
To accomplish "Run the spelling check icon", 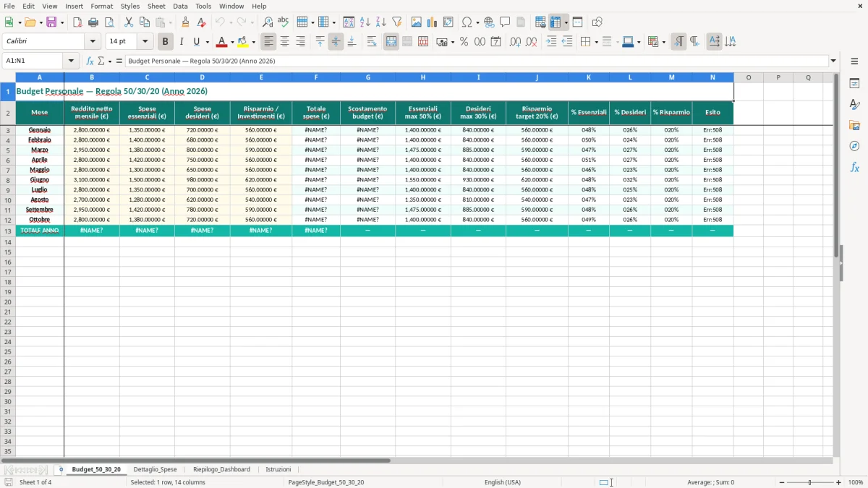I will (x=284, y=22).
